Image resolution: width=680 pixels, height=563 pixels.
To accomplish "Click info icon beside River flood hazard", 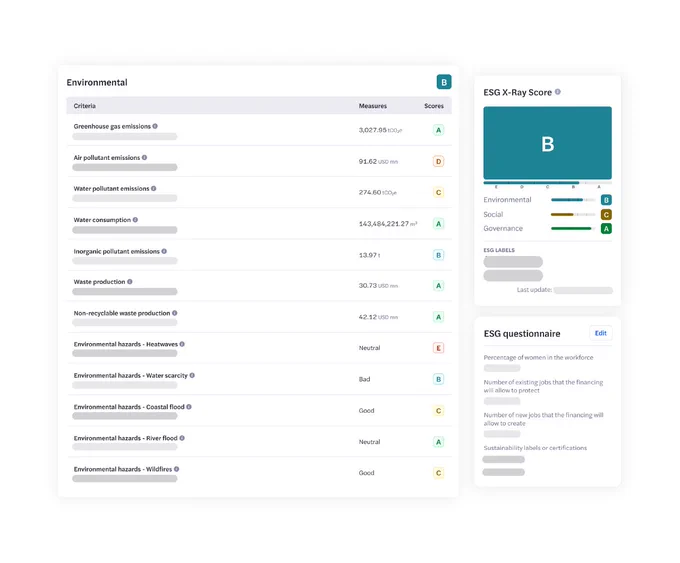I will (x=182, y=438).
